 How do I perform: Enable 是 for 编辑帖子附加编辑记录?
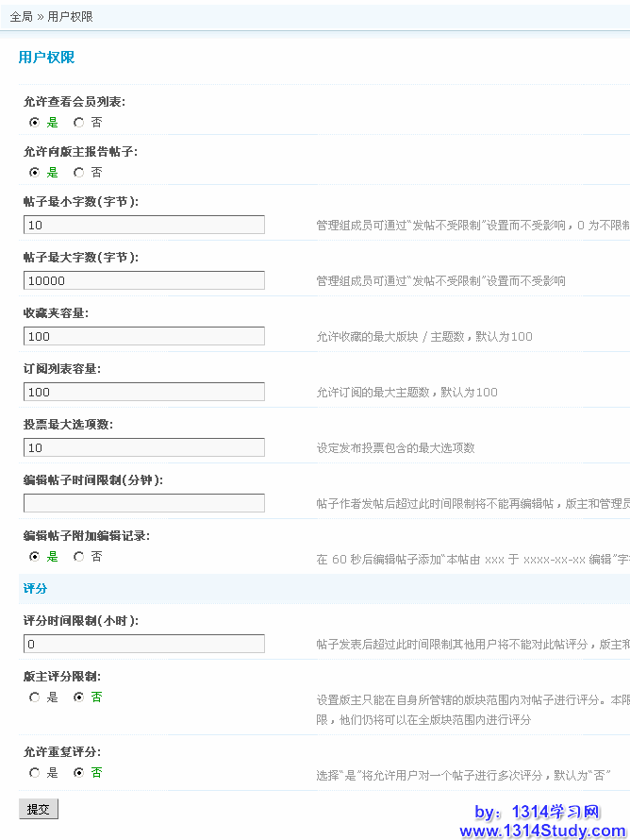pos(35,557)
